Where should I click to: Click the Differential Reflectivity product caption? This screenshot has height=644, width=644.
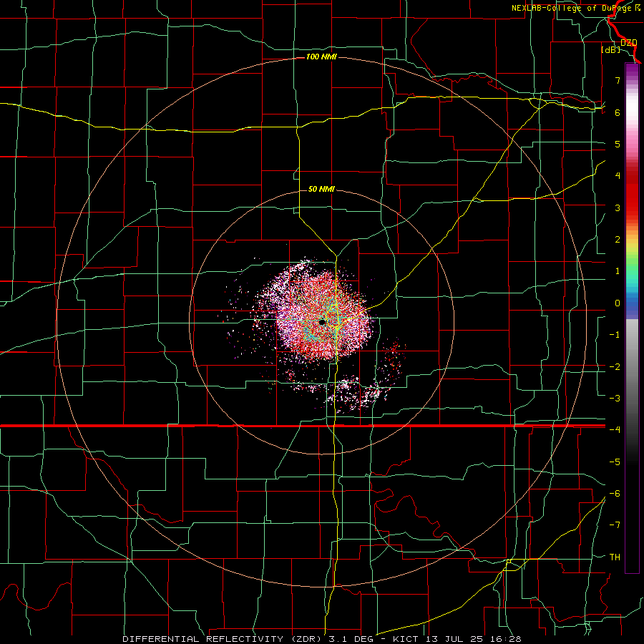pos(322,639)
